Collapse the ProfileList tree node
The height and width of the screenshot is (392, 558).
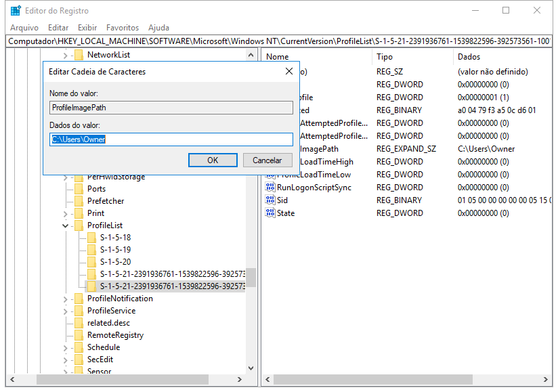coord(66,225)
